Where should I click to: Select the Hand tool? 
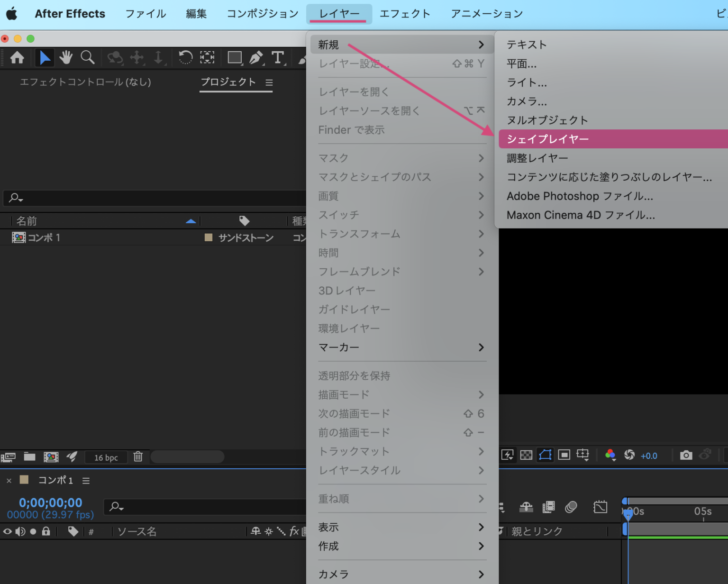coord(66,57)
